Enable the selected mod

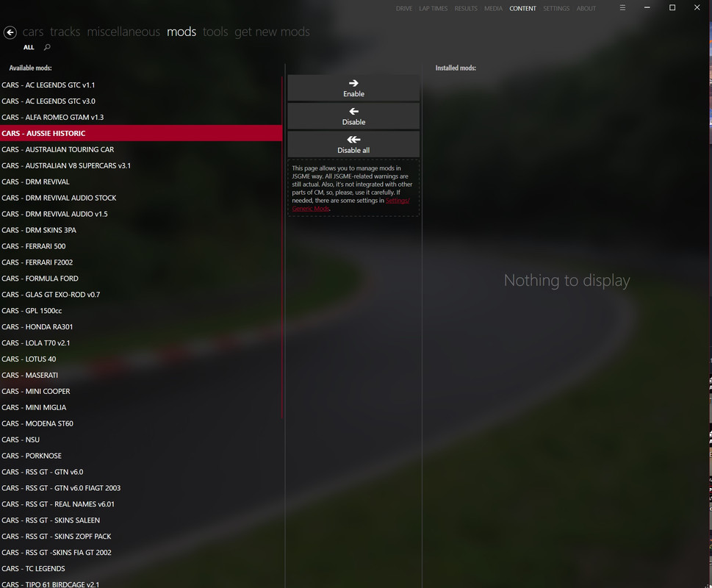point(353,88)
